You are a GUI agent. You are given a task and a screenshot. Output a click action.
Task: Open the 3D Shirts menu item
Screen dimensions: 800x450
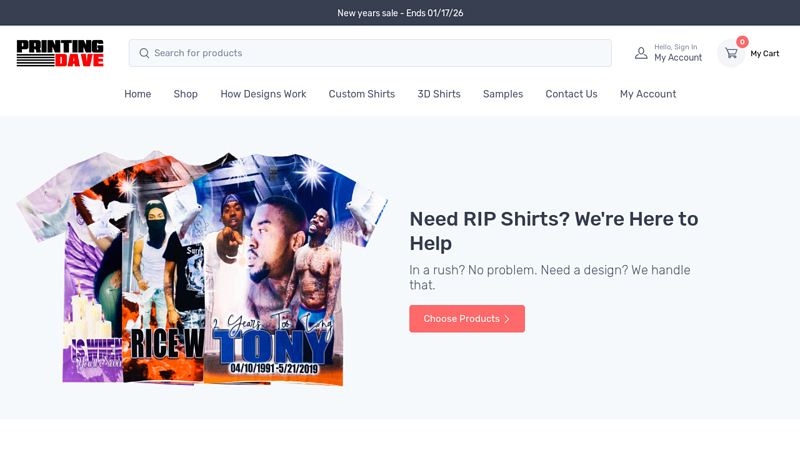pos(439,94)
